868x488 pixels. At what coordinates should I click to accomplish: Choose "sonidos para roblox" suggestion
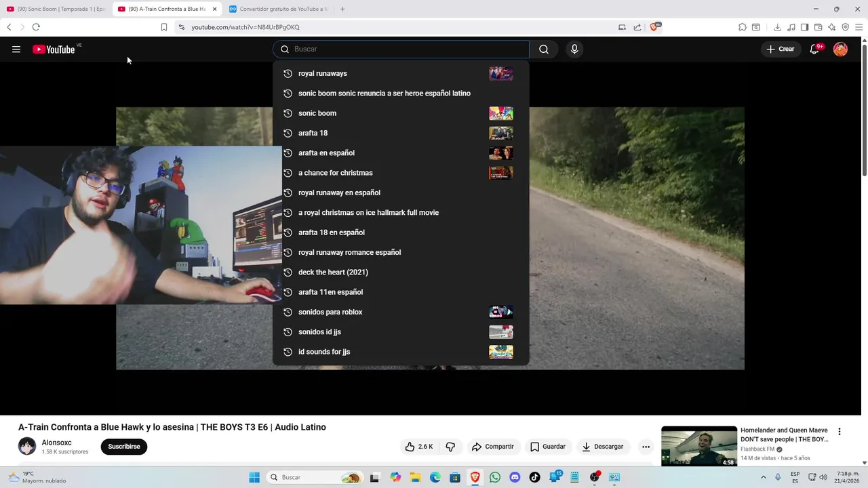(400, 312)
